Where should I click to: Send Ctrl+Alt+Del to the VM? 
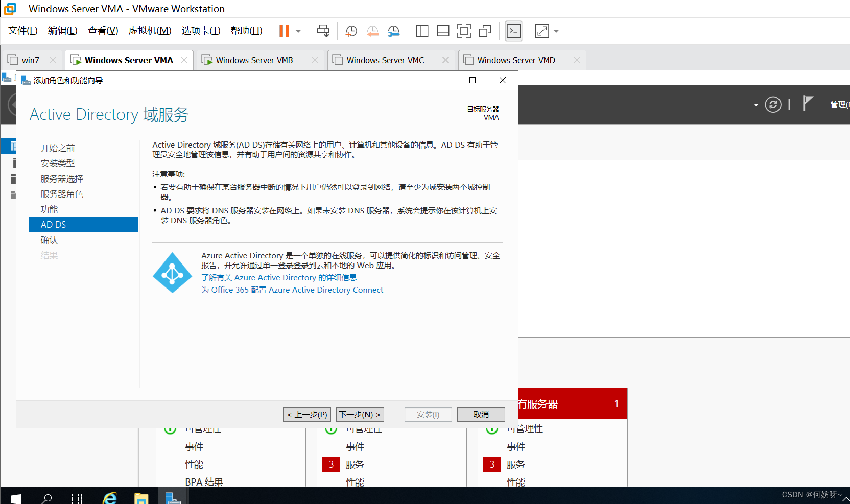coord(323,31)
